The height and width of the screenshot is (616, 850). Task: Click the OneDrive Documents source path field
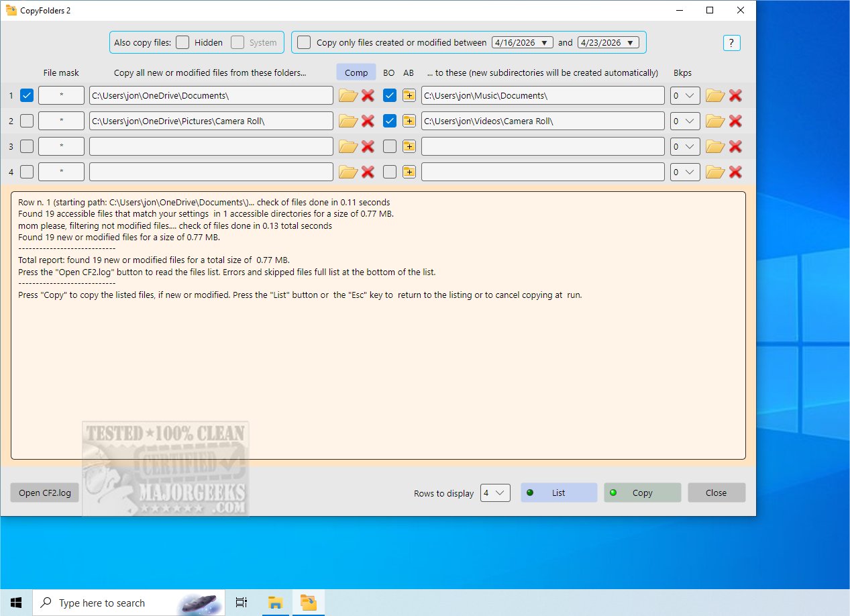(211, 95)
